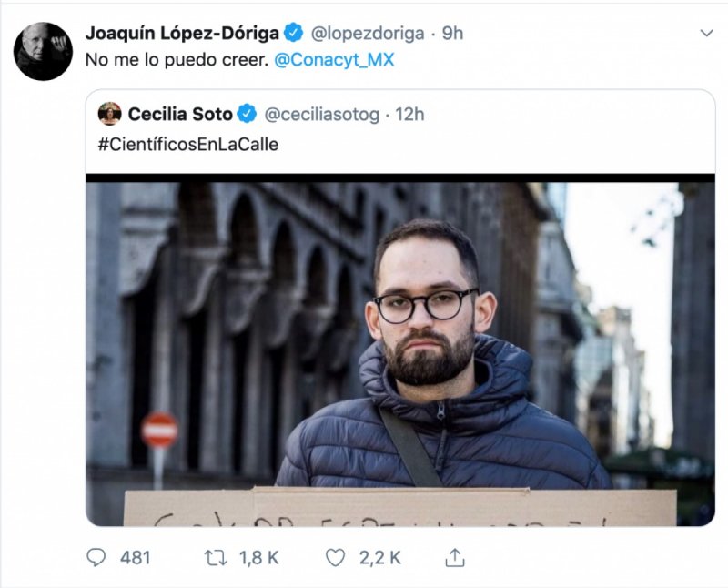
Task: Open Joaquín López-Dóriga's profile avatar
Action: [x=43, y=51]
